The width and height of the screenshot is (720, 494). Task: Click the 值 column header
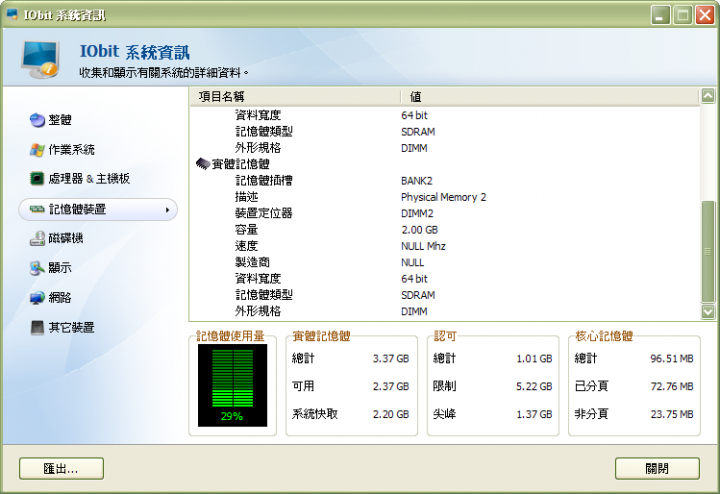tap(550, 96)
